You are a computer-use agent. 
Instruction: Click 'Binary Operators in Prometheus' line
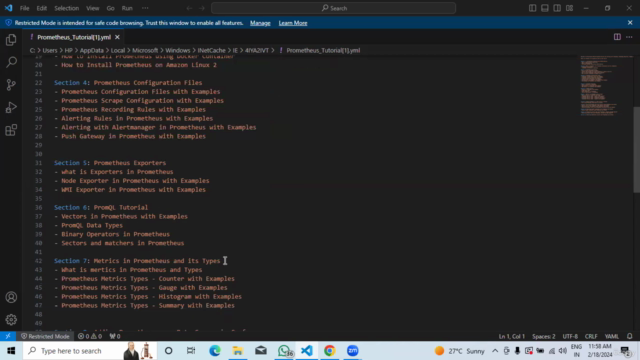pyautogui.click(x=115, y=234)
